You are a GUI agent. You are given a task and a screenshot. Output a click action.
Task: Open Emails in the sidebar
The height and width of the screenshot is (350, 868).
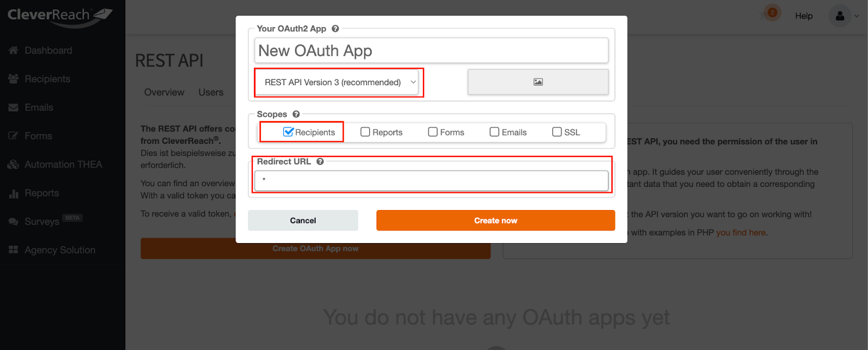(39, 107)
